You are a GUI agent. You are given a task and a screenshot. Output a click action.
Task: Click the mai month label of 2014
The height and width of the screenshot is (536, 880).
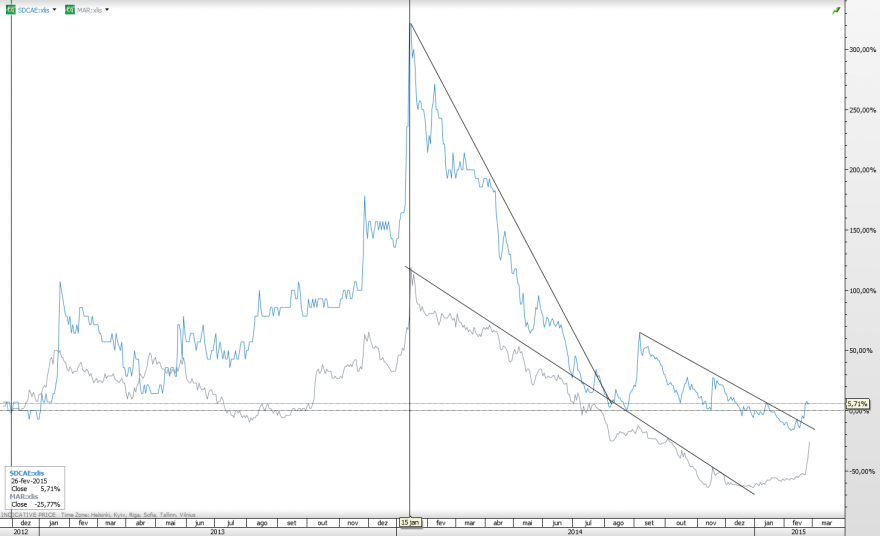[x=527, y=523]
